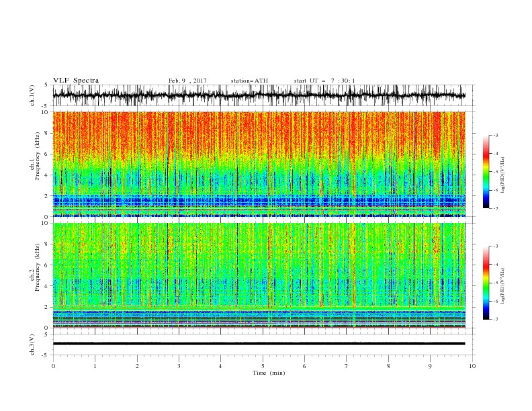
Task: Click the "-7" tick on lower colorbar
Action: point(495,320)
